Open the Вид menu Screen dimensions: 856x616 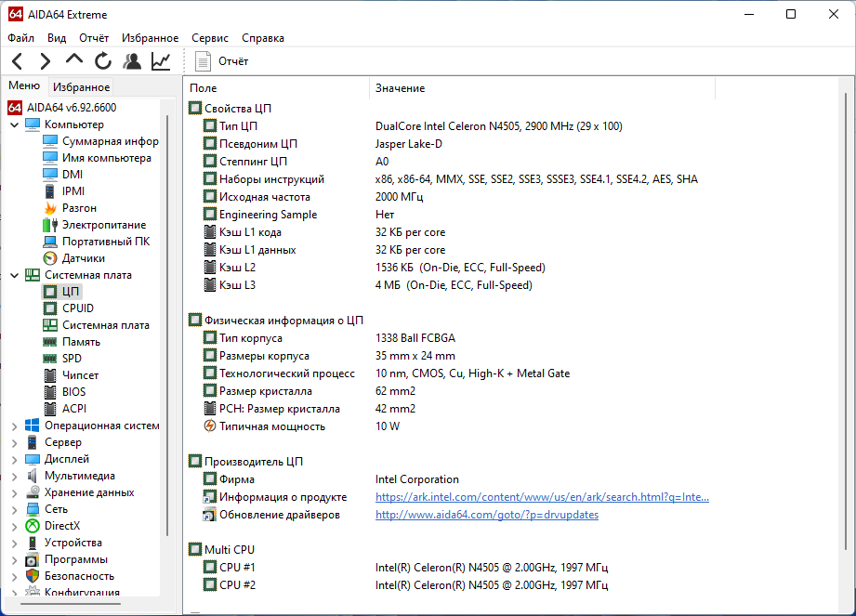[x=56, y=38]
